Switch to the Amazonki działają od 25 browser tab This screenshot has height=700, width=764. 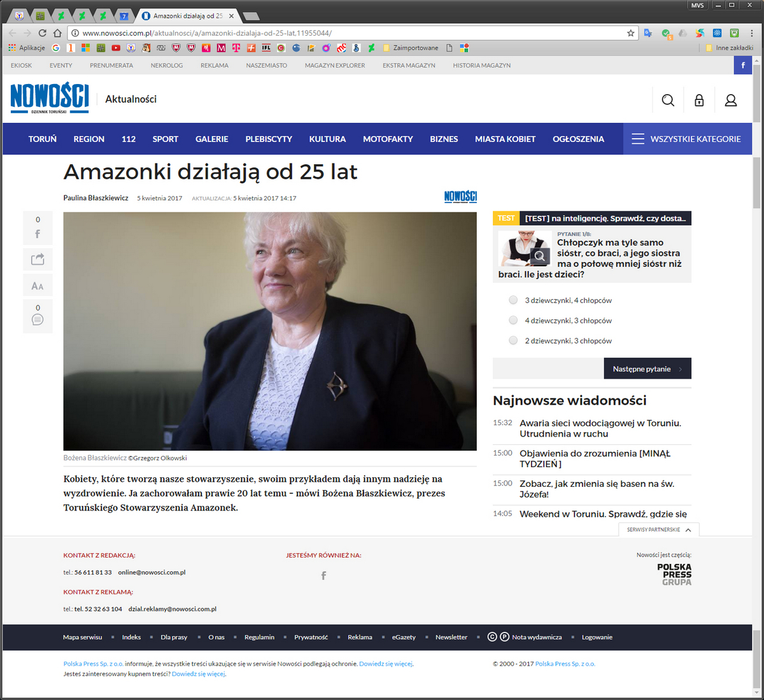(x=188, y=16)
